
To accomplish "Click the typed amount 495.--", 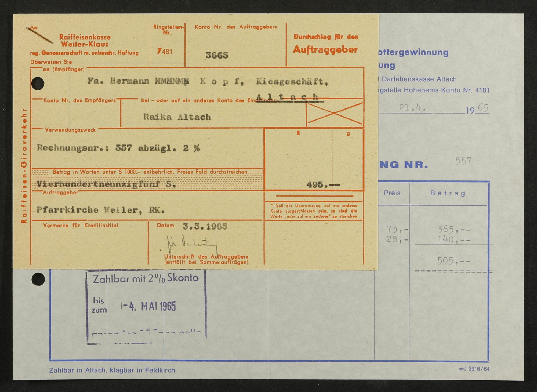I will 323,185.
